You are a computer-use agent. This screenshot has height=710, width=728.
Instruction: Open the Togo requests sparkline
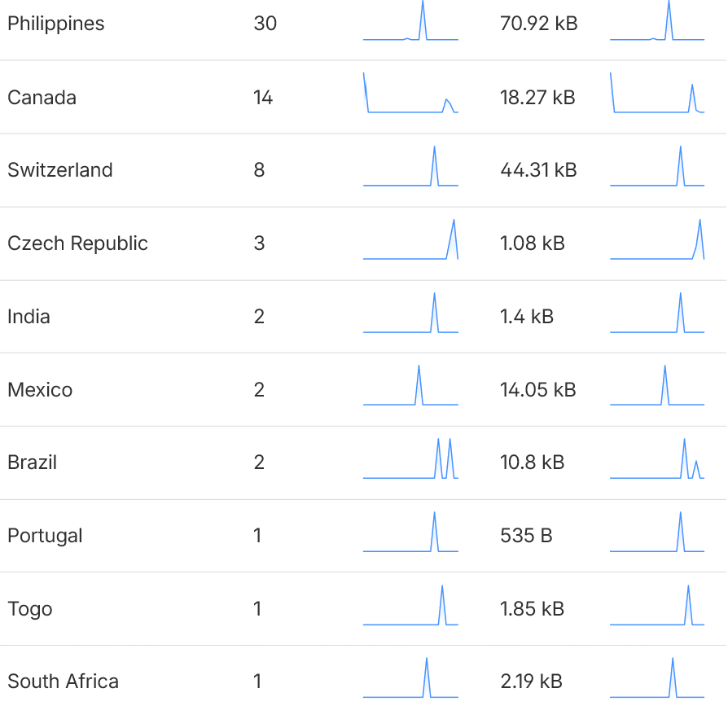point(410,605)
